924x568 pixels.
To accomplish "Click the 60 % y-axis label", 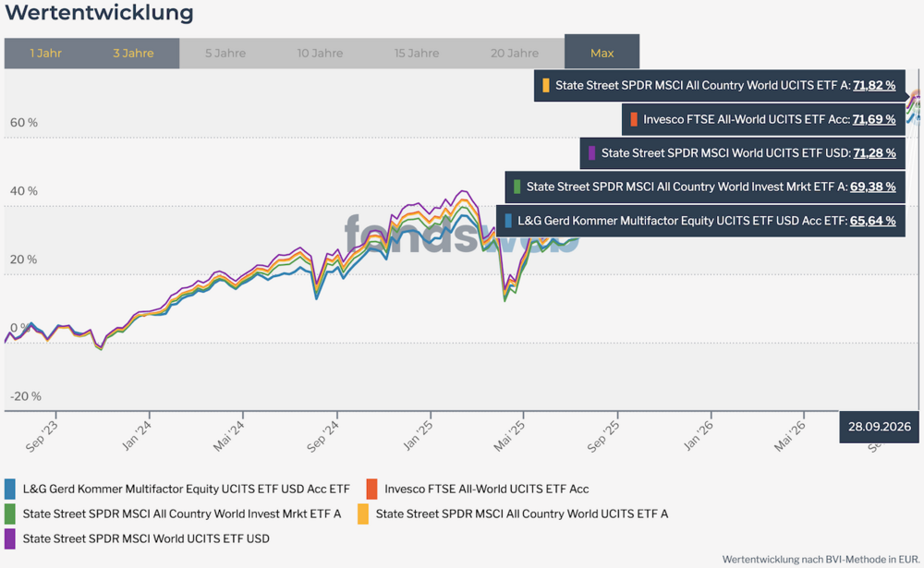I will 24,123.
